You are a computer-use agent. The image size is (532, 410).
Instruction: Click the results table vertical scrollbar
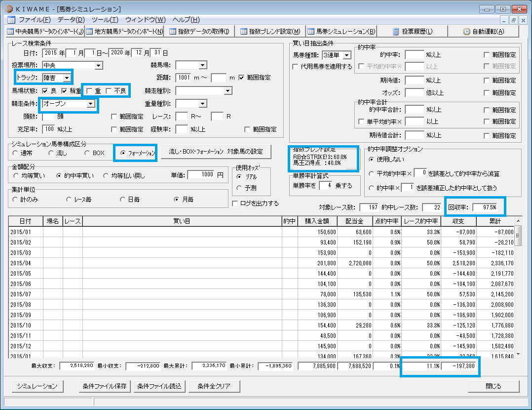point(518,287)
